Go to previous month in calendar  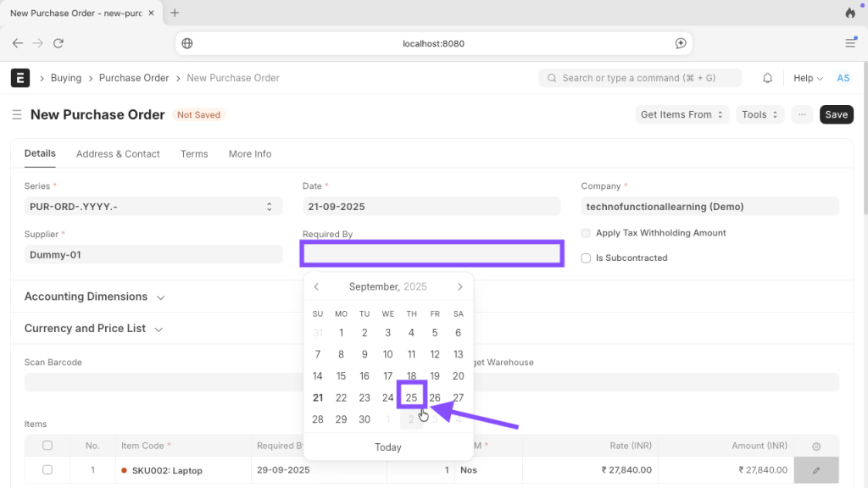[x=316, y=287]
